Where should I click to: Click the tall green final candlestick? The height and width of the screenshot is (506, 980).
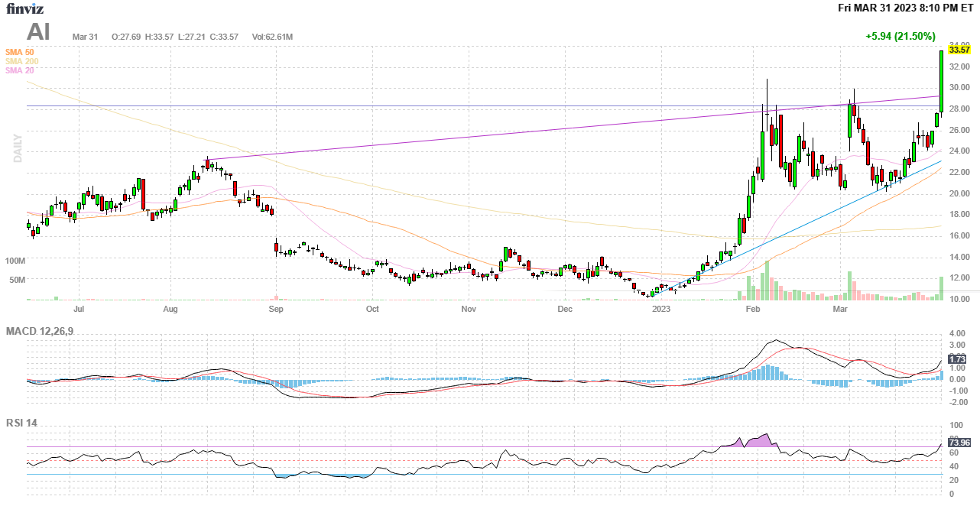[x=941, y=80]
